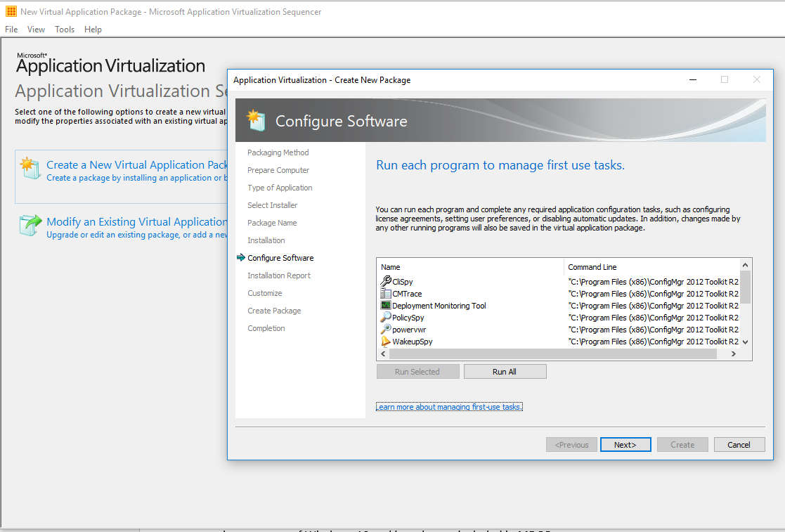Click the Package Name step
Screen dimensions: 785x532
click(x=272, y=222)
